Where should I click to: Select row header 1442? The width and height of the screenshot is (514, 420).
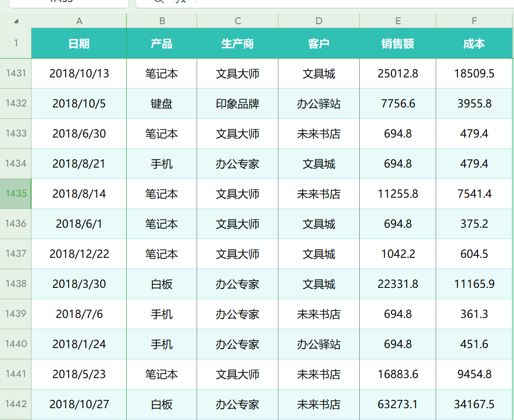16,404
